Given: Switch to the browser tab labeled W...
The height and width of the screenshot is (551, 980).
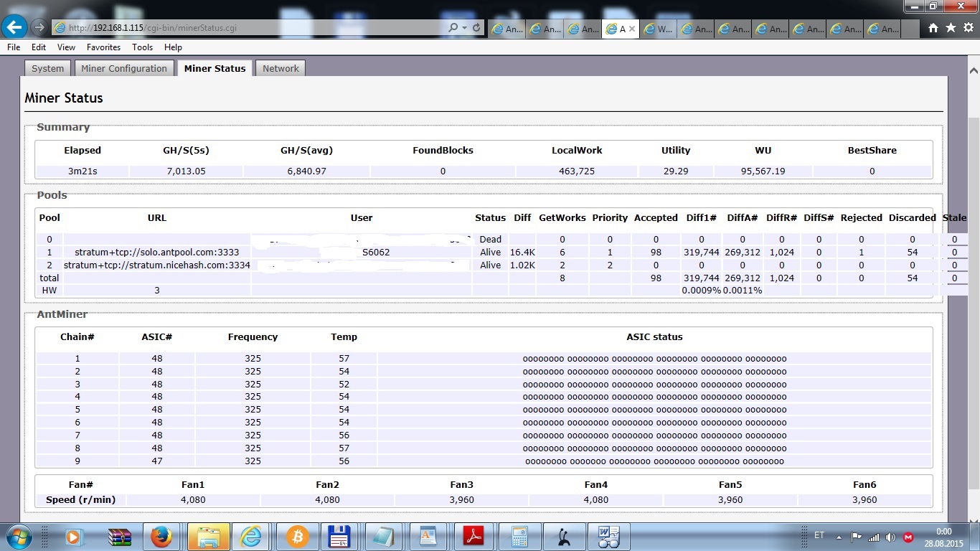Looking at the screenshot, I should coord(658,29).
